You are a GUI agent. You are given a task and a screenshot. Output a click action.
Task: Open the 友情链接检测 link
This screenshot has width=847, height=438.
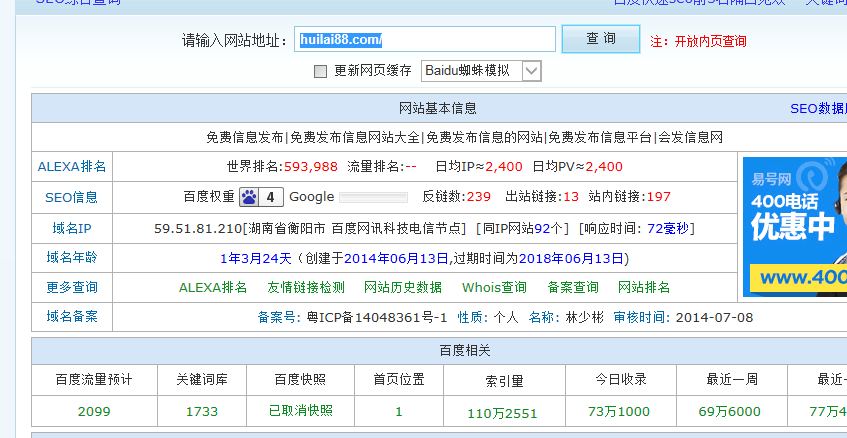pos(306,287)
